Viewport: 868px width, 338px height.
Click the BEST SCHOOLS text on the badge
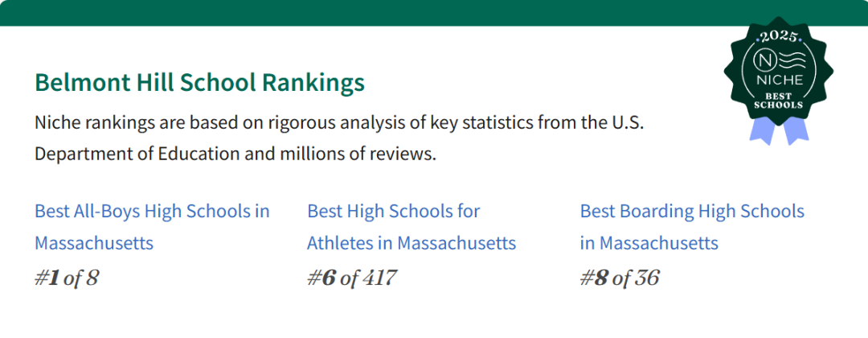pos(778,101)
